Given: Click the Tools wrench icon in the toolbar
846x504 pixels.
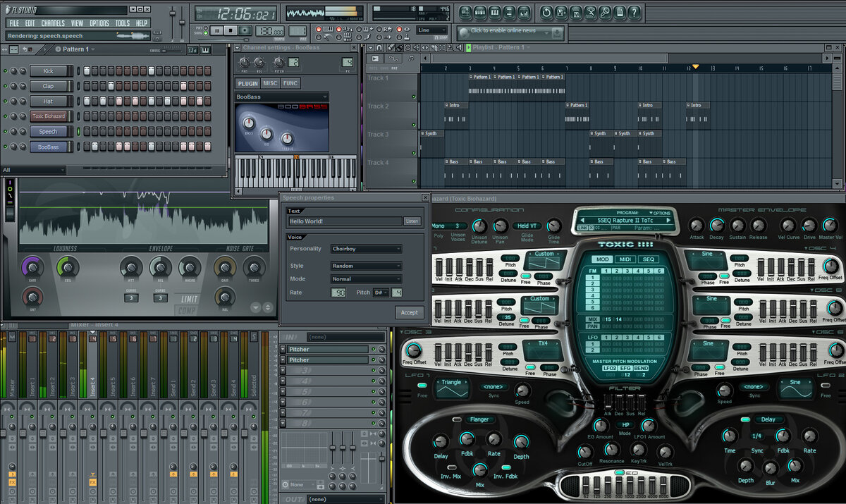Looking at the screenshot, I should pyautogui.click(x=591, y=12).
